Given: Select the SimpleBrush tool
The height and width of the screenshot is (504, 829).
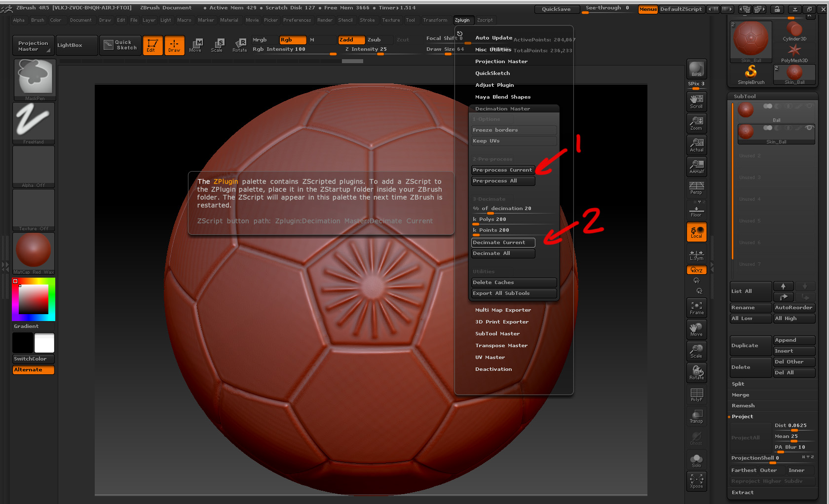Looking at the screenshot, I should (751, 74).
